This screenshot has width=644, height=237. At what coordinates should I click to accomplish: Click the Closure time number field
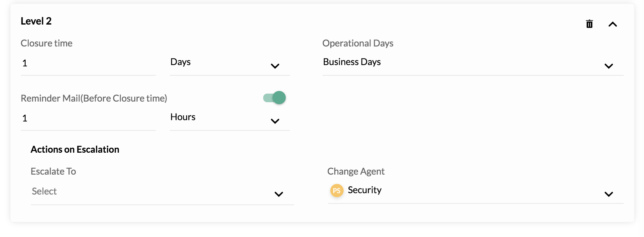pyautogui.click(x=88, y=64)
